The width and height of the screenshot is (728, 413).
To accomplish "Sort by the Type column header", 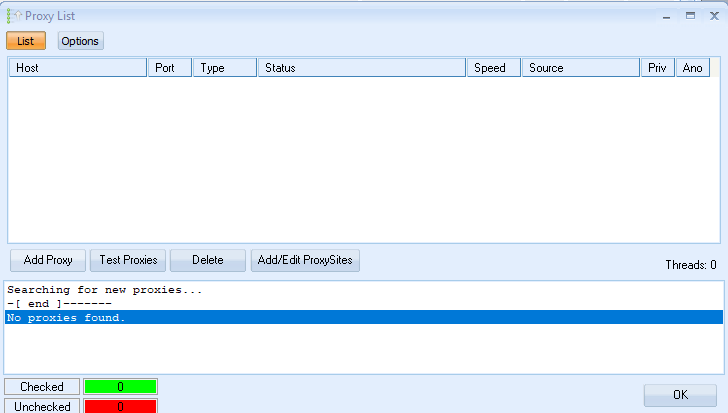I will point(225,68).
